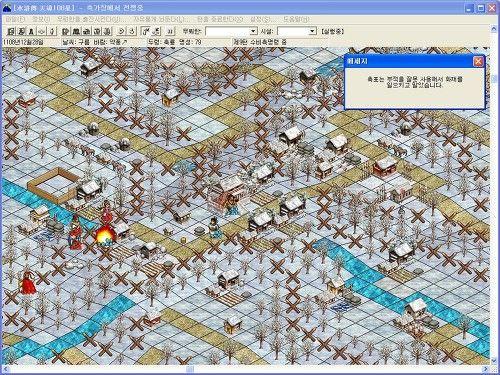Toggle the toolbar button right of the pressed-in one
Screen dimensions: 500x375
click(x=156, y=31)
